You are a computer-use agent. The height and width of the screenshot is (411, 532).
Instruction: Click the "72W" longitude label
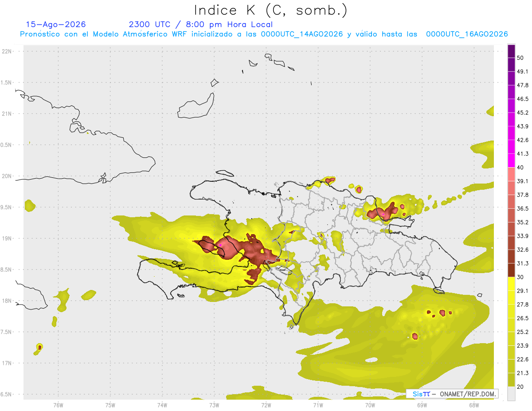point(266,405)
